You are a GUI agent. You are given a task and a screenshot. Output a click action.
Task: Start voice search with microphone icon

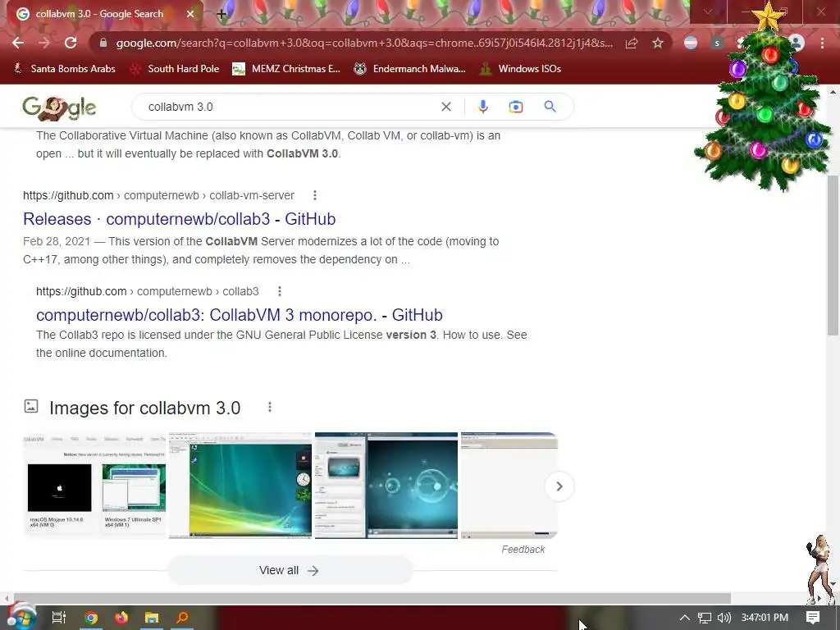(482, 107)
